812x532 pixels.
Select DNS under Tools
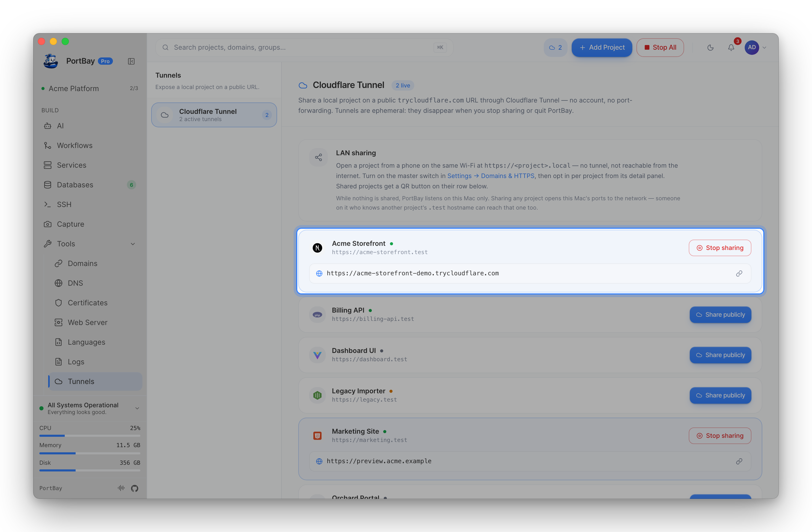click(95, 283)
